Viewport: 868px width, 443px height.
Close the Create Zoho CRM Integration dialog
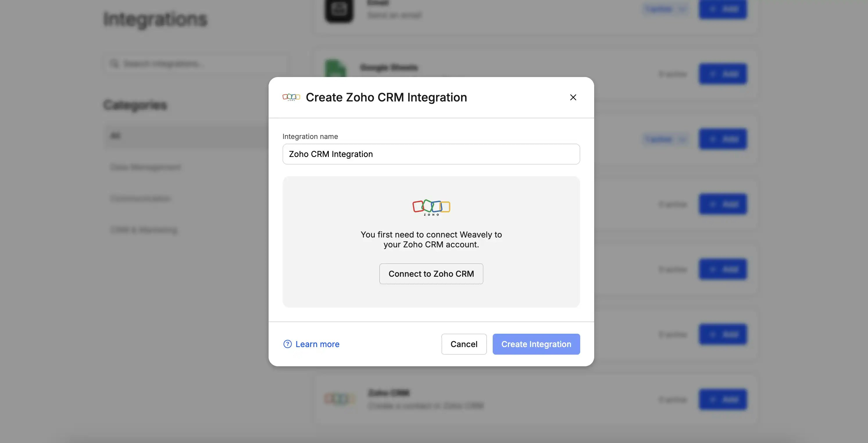coord(573,97)
